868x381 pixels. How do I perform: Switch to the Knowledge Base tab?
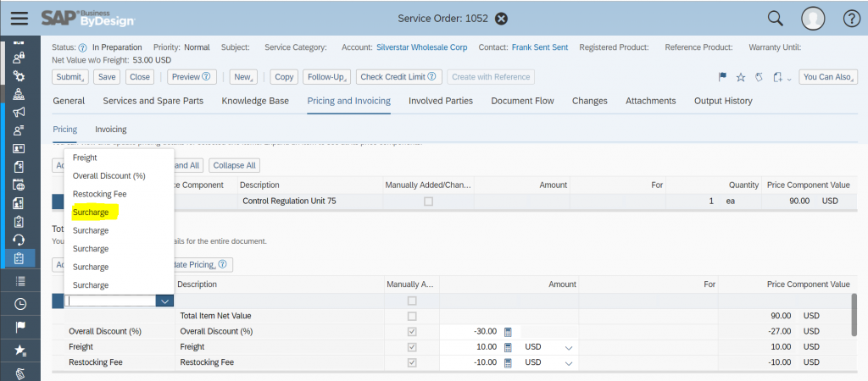click(255, 101)
